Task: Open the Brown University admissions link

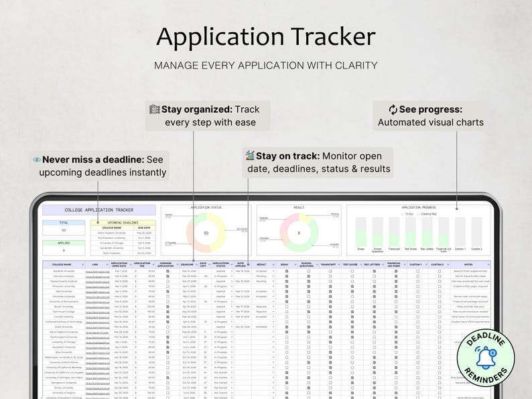Action: 98,306
